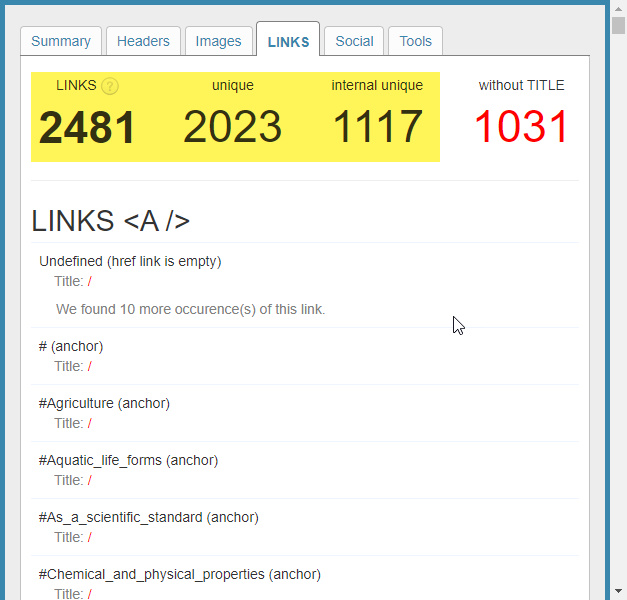The height and width of the screenshot is (600, 627).
Task: Select the Images tab
Action: coord(218,41)
